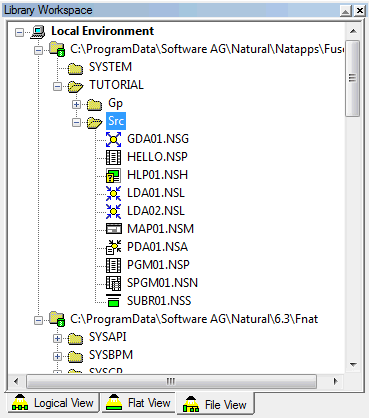Expand the SYSBPM library node
This screenshot has height=418, width=369.
point(57,356)
